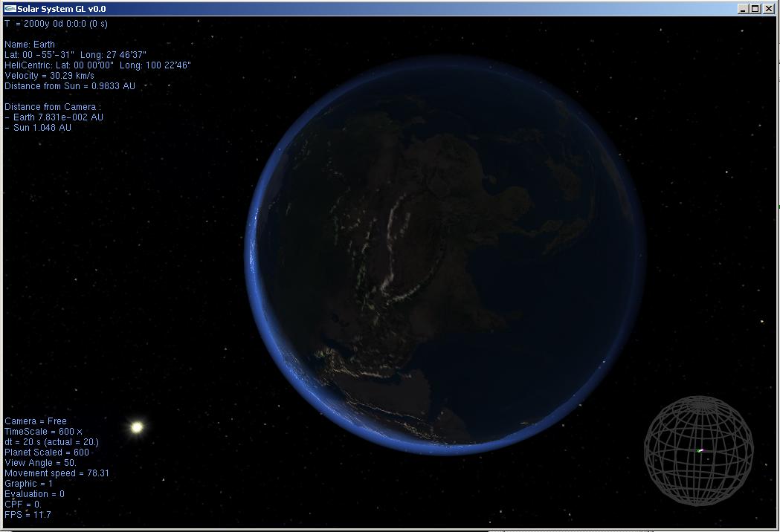This screenshot has height=532, width=780.
Task: Click 'dt = 20 s (actual = 20.)' text
Action: pyautogui.click(x=52, y=442)
